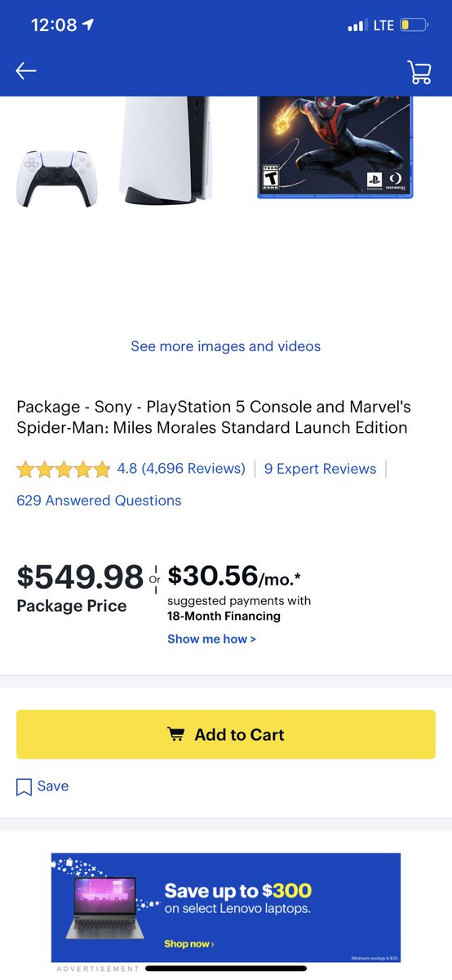Tap the home indicator bar
This screenshot has height=980, width=452.
pyautogui.click(x=226, y=969)
